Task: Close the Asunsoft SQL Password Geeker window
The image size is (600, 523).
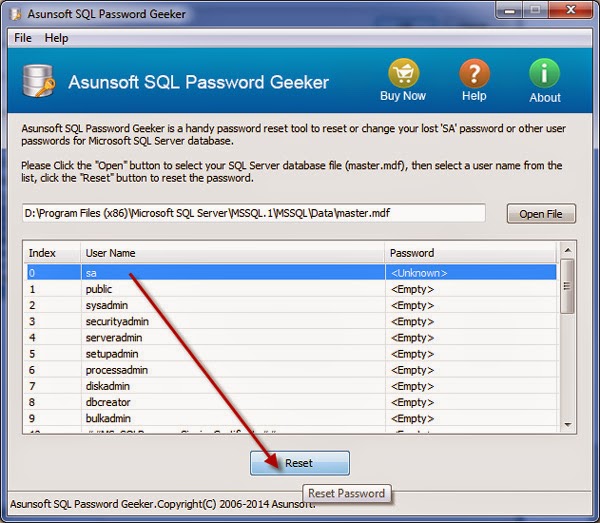Action: coord(571,10)
